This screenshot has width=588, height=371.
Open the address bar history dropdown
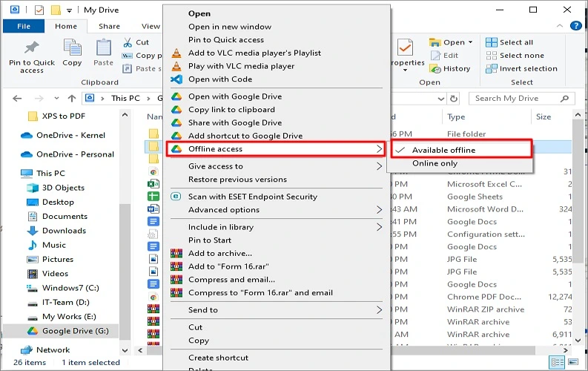click(x=441, y=99)
